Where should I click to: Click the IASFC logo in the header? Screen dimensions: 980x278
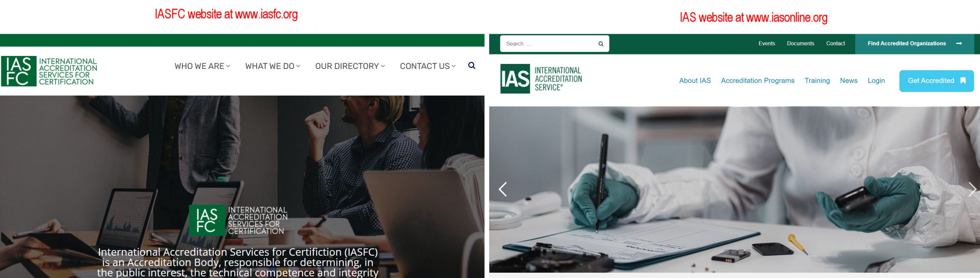coord(49,71)
